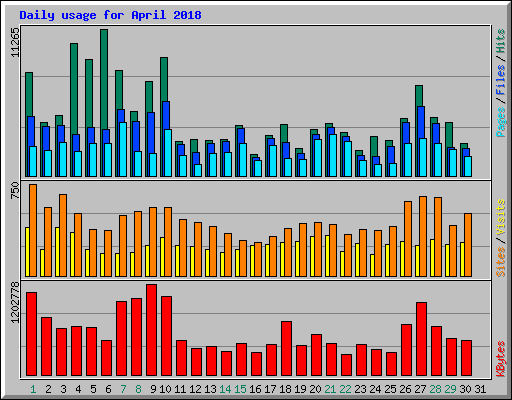Click the chart title 'Daily usage for April 2018'

tap(110, 15)
